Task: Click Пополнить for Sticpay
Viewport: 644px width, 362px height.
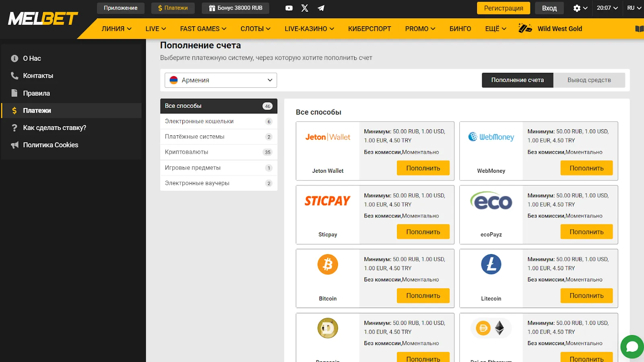Action: click(423, 232)
